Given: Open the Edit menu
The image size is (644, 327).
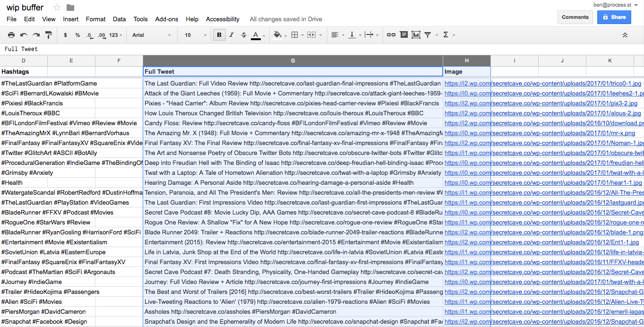Looking at the screenshot, I should click(x=29, y=19).
